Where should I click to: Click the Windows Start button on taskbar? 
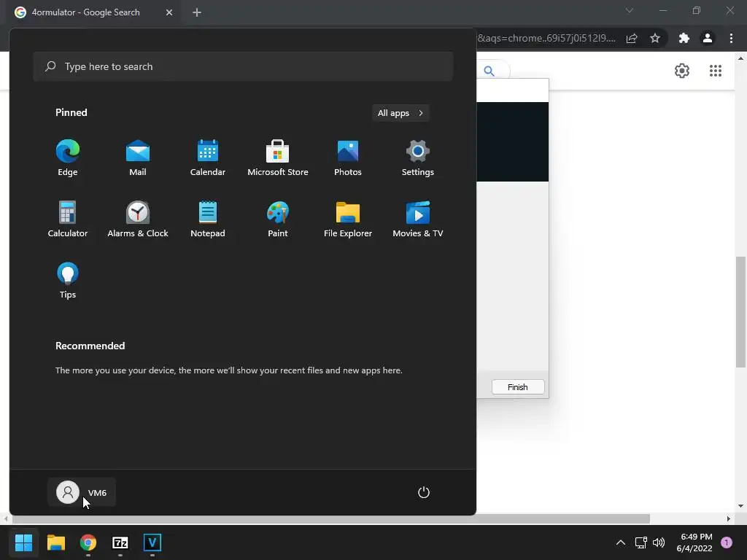click(x=23, y=542)
